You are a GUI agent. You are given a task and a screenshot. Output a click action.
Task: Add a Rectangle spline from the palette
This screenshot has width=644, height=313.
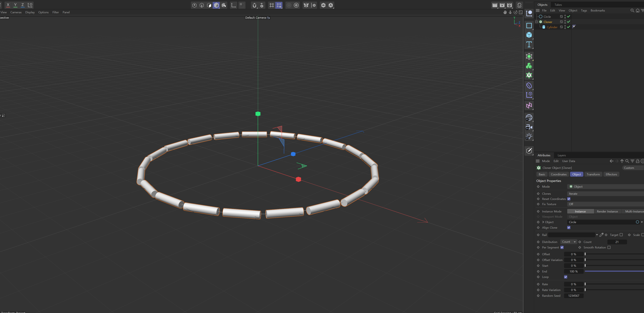point(529,26)
